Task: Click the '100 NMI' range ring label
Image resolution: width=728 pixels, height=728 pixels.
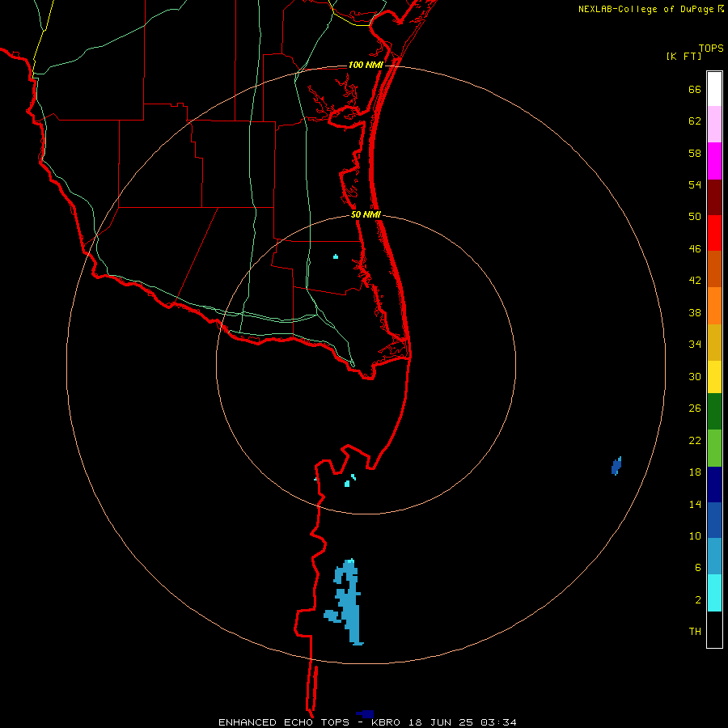Action: coord(366,65)
